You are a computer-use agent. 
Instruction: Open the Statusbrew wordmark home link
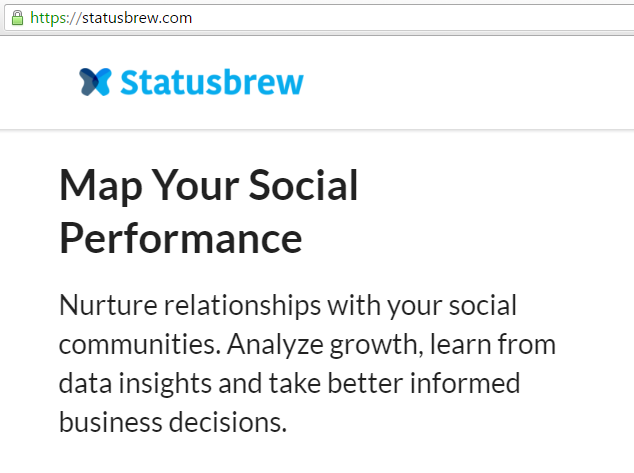pos(212,82)
